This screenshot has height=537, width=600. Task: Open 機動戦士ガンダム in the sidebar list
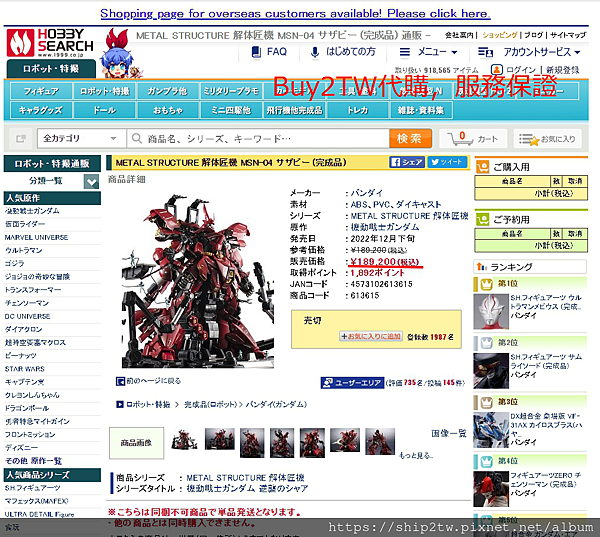click(x=32, y=211)
